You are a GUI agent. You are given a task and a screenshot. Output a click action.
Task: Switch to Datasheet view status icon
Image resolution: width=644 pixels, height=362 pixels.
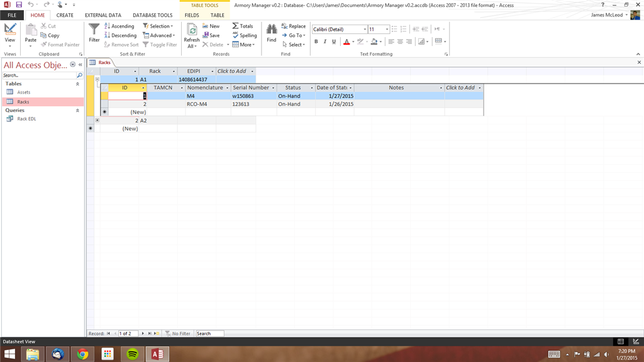pos(621,341)
